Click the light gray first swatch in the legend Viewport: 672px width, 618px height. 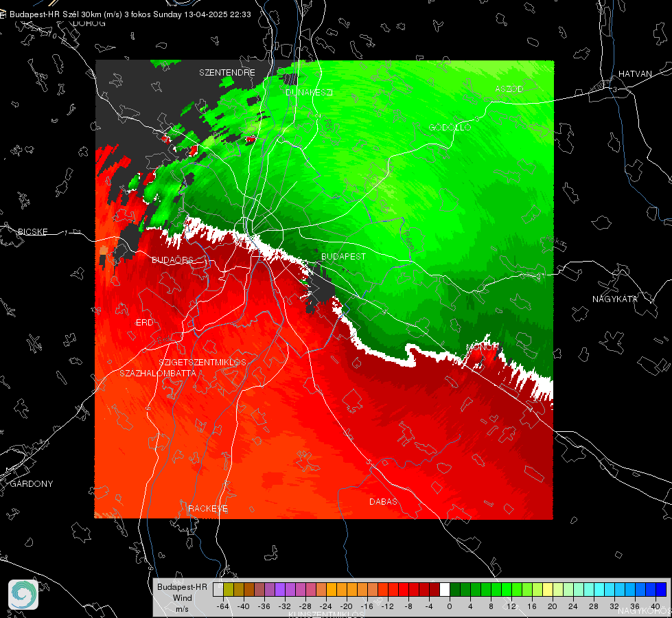[218, 589]
